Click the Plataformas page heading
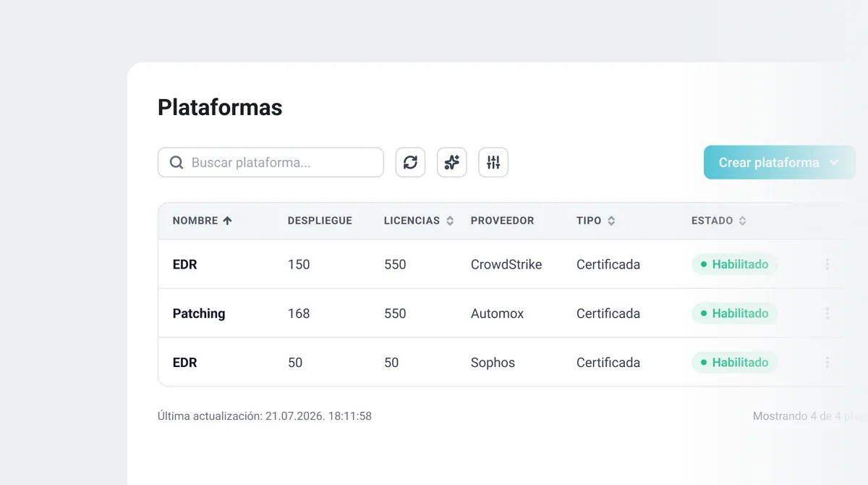This screenshot has height=485, width=868. [x=220, y=107]
